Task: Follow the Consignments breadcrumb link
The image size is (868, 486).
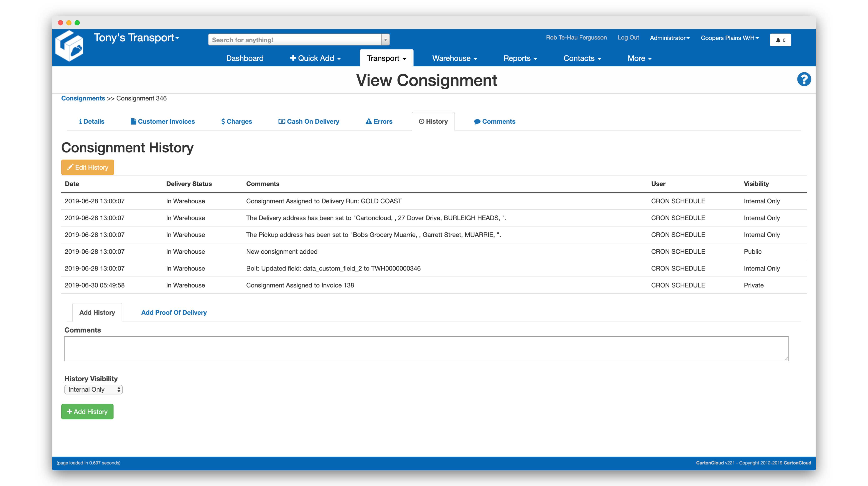Action: [x=83, y=98]
